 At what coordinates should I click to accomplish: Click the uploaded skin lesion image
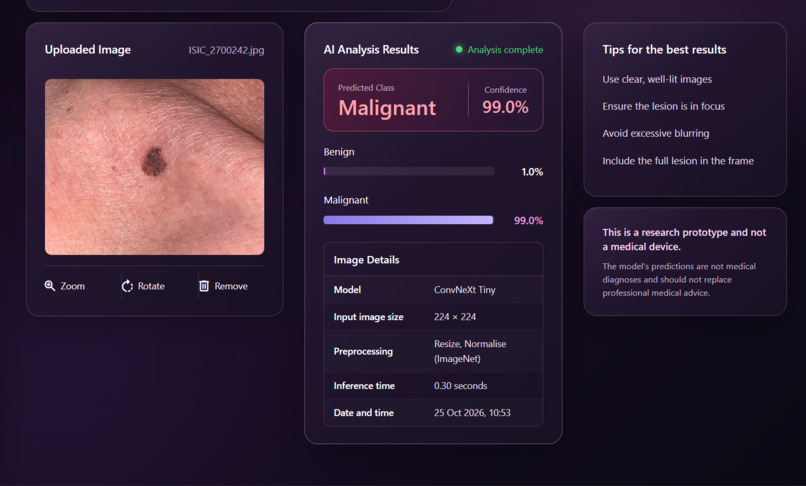[155, 167]
